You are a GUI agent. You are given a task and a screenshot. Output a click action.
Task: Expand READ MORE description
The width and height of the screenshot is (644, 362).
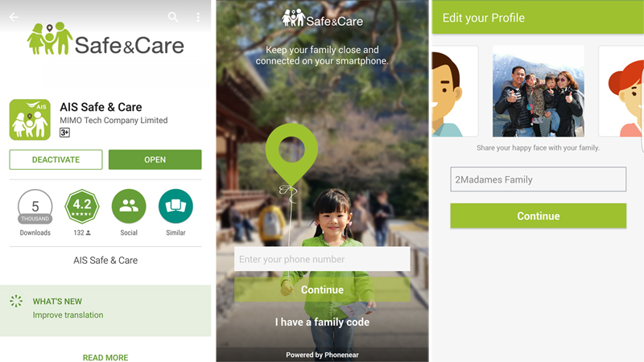coord(105,357)
